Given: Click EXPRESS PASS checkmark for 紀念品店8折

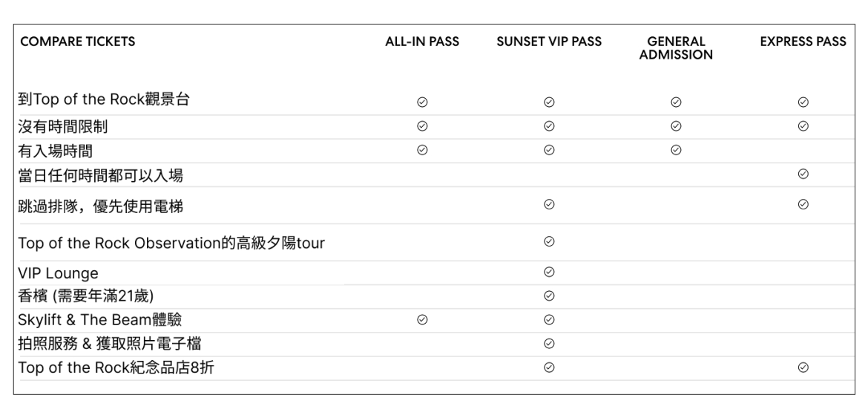Looking at the screenshot, I should [x=803, y=367].
